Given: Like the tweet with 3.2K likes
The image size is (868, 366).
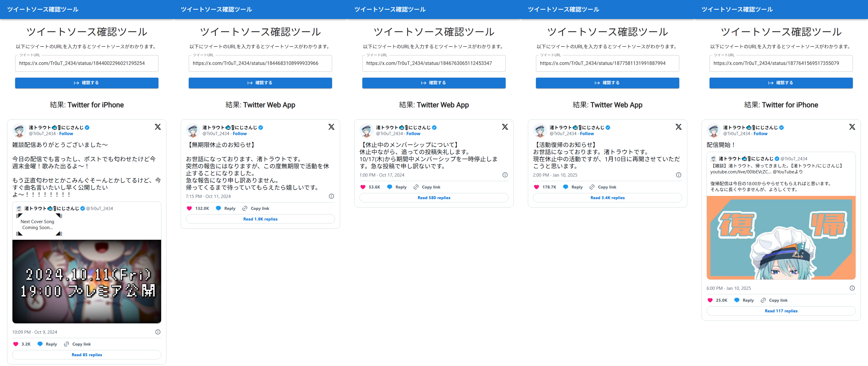Looking at the screenshot, I should point(15,344).
